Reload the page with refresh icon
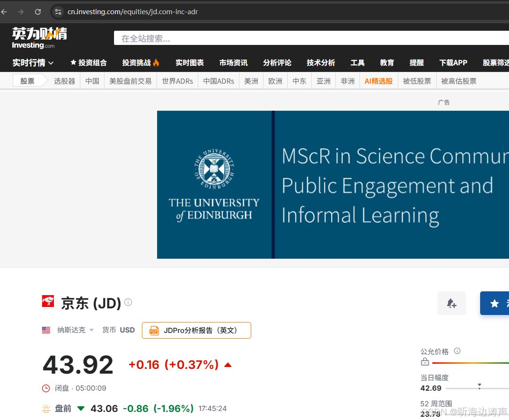 [38, 12]
